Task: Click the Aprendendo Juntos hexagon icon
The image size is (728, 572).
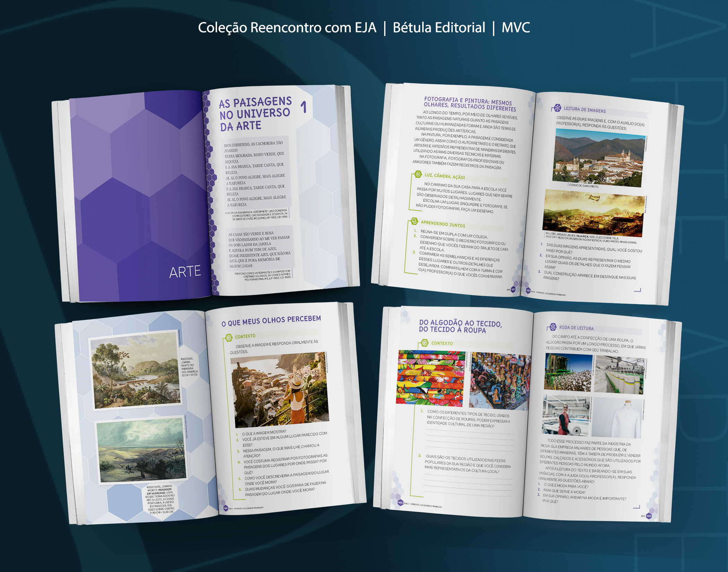Action: tap(414, 221)
